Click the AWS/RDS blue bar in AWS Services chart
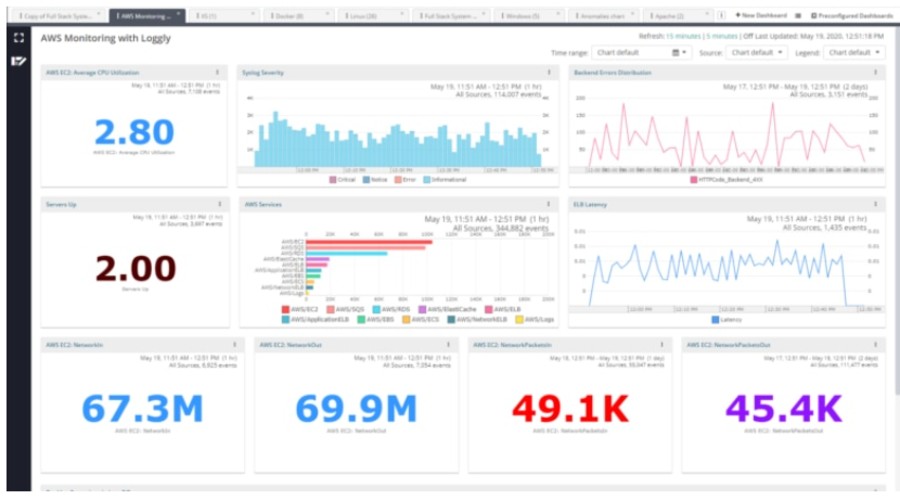 click(x=347, y=253)
